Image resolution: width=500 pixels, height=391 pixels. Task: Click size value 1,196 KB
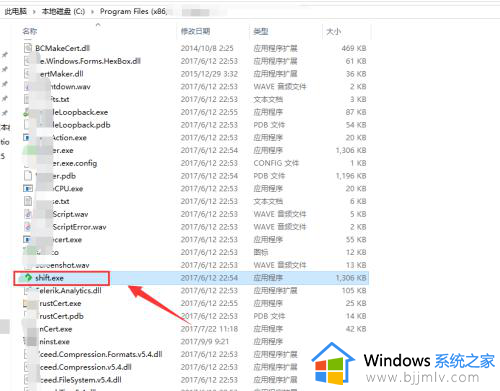351,175
